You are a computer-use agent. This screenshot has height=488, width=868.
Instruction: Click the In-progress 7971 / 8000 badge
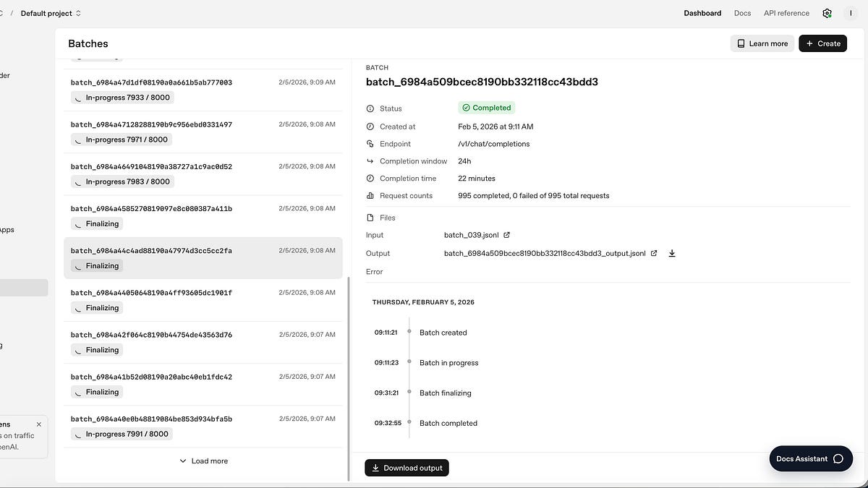(x=122, y=140)
